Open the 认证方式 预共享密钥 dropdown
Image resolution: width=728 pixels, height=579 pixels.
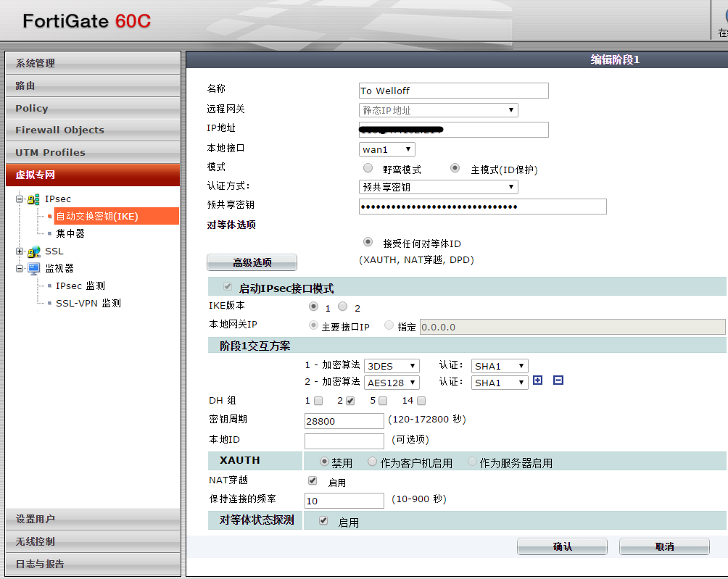(x=438, y=187)
